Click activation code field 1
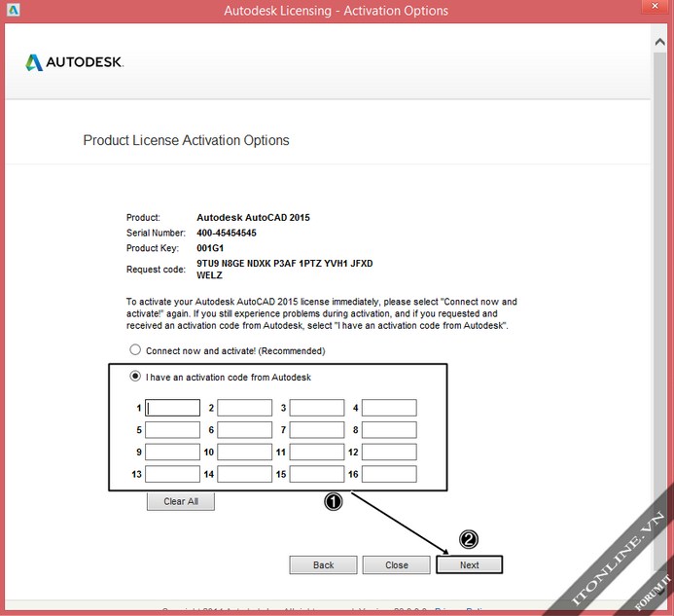The image size is (674, 616). pos(172,408)
